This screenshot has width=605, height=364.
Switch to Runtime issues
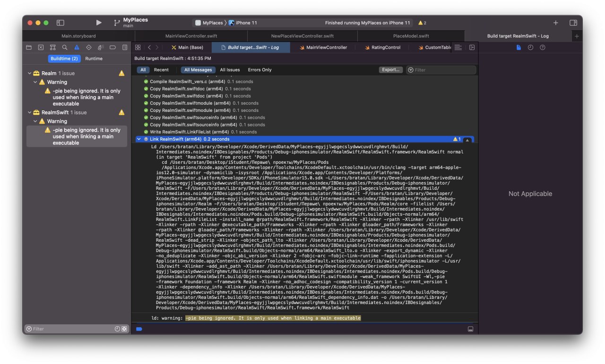[94, 59]
